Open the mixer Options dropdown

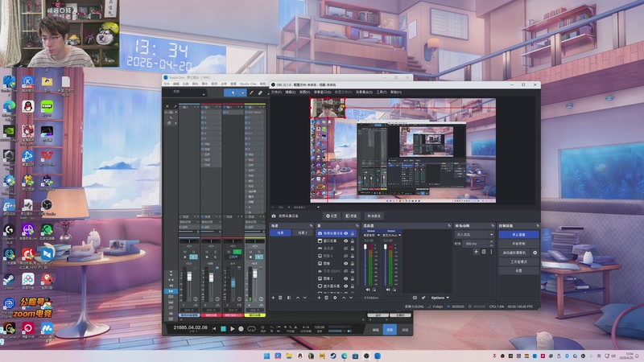440,298
